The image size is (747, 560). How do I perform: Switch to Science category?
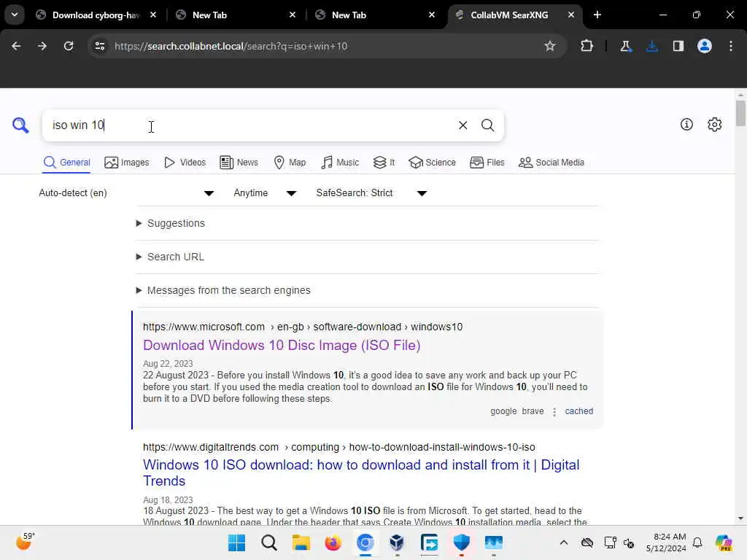pyautogui.click(x=432, y=163)
